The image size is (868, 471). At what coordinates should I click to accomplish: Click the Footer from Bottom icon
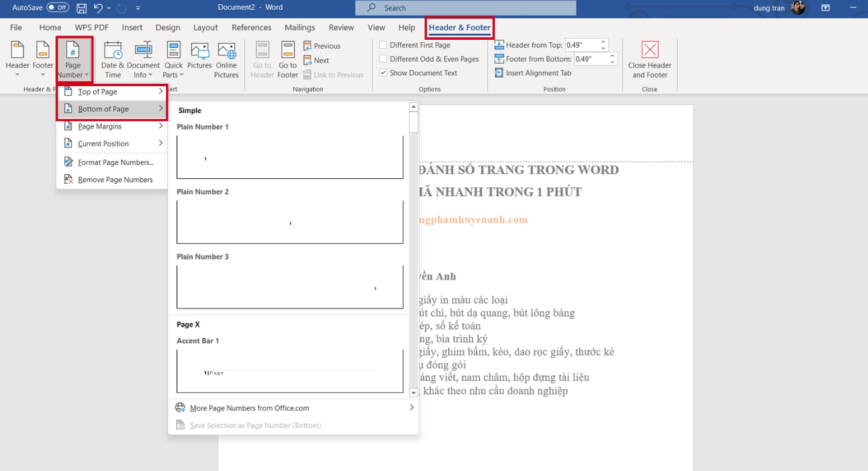(499, 59)
